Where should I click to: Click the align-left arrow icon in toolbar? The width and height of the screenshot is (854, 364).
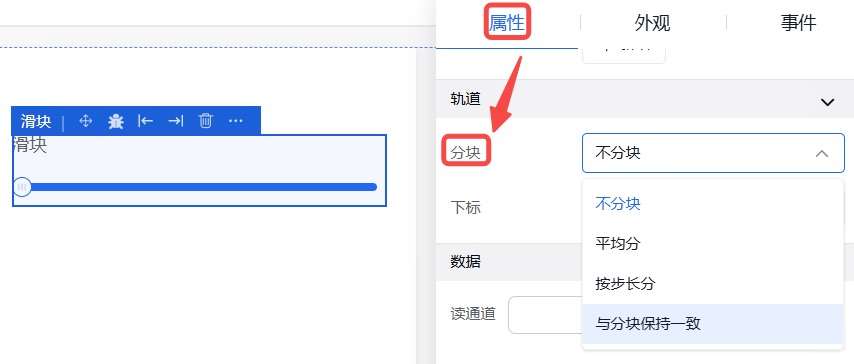[145, 120]
